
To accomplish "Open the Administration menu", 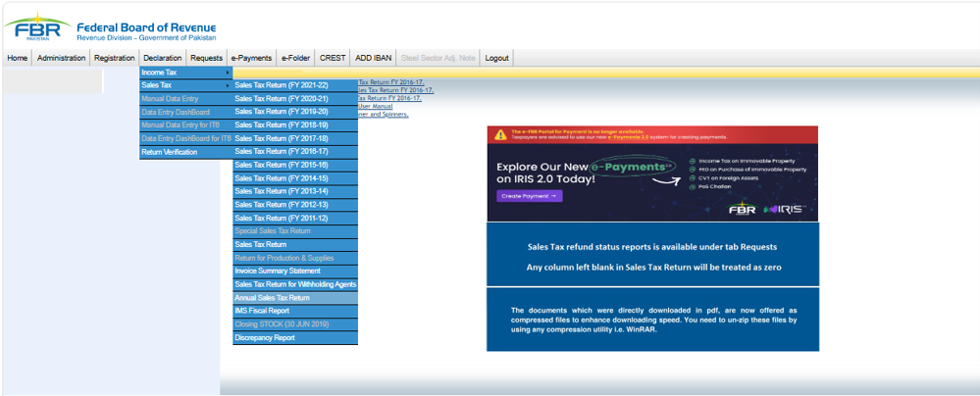I will (61, 58).
